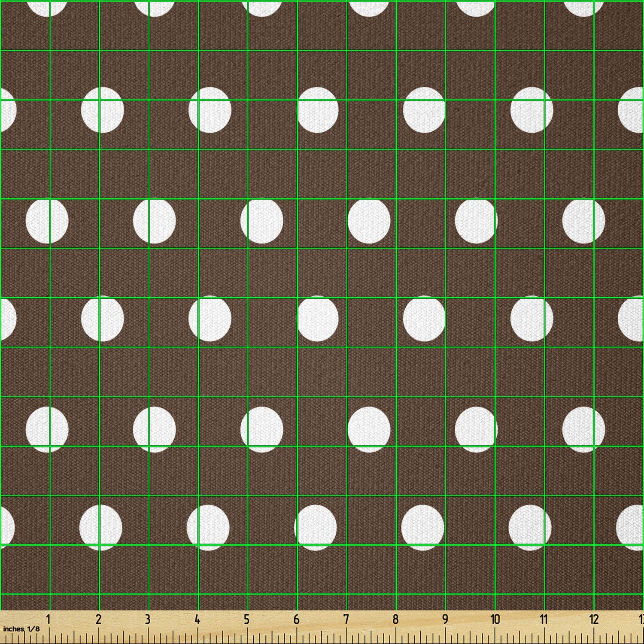Select the number 6 on the ruler
Screen dimensions: 644x644
296,620
